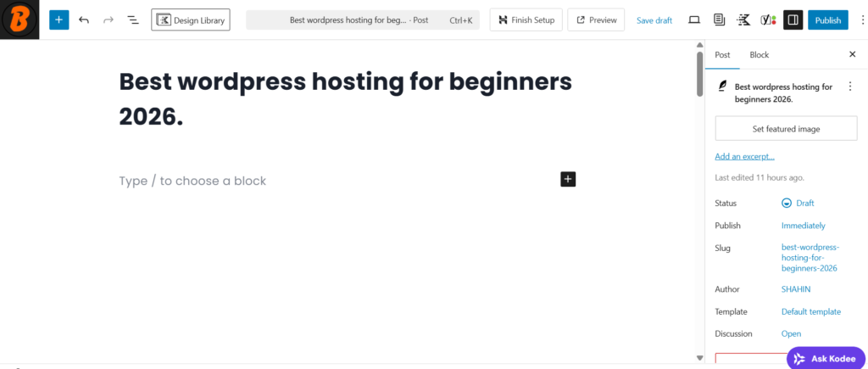Toggle the Settings sidebar panel
This screenshot has width=868, height=369.
(x=793, y=20)
